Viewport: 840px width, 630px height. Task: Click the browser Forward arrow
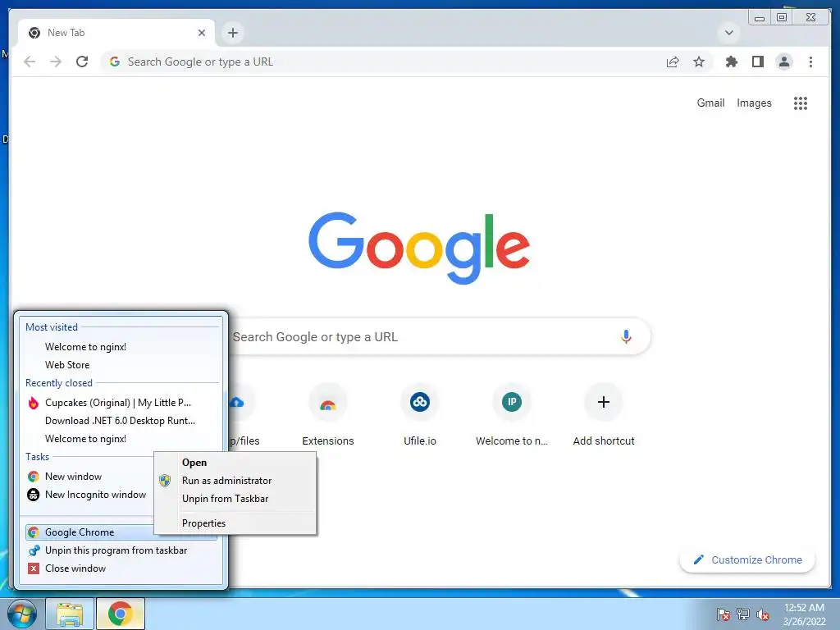click(x=56, y=62)
